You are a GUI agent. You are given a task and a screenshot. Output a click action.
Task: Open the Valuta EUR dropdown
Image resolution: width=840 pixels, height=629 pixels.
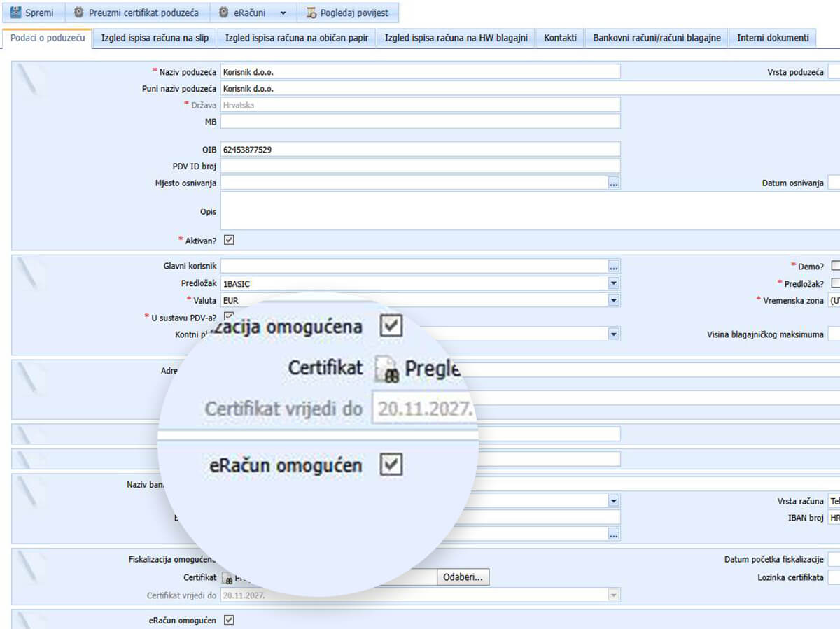(614, 300)
